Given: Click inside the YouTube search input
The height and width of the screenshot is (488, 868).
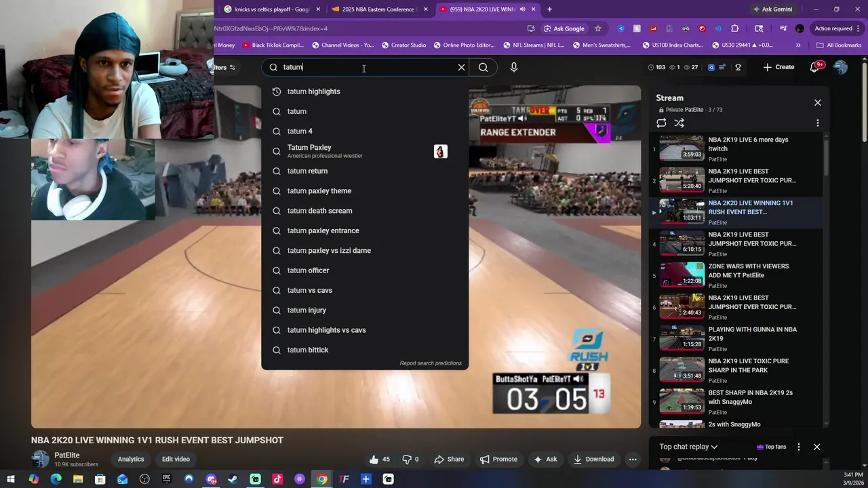Looking at the screenshot, I should click(366, 67).
